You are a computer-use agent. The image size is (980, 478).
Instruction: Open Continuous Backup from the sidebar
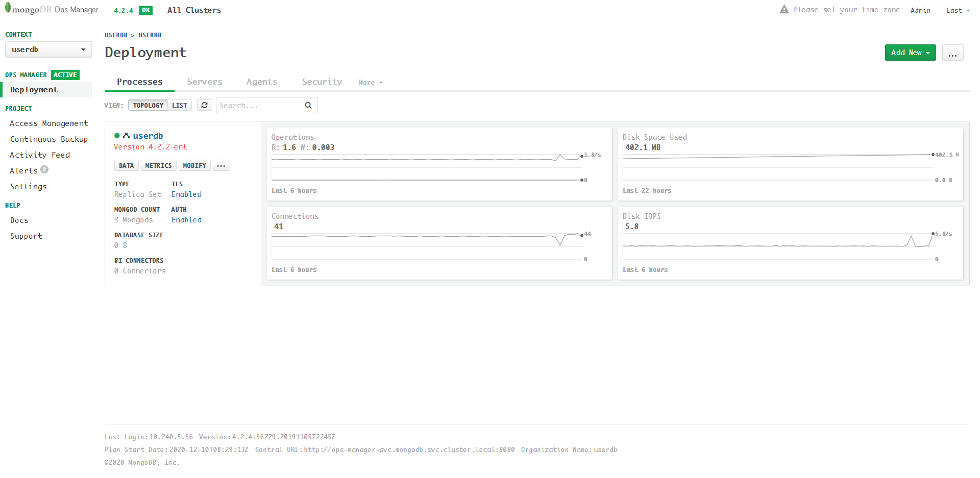pos(48,139)
